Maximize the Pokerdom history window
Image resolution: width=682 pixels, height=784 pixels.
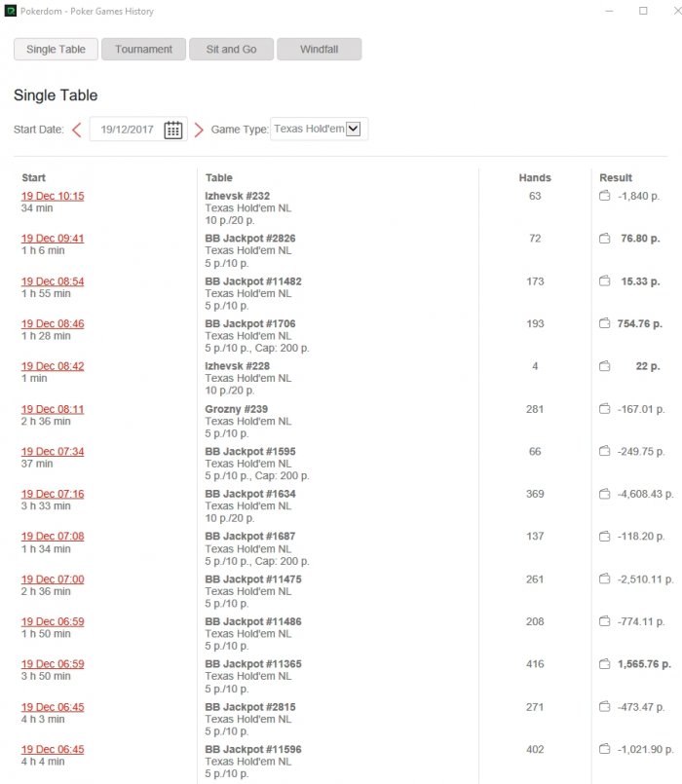[x=643, y=12]
